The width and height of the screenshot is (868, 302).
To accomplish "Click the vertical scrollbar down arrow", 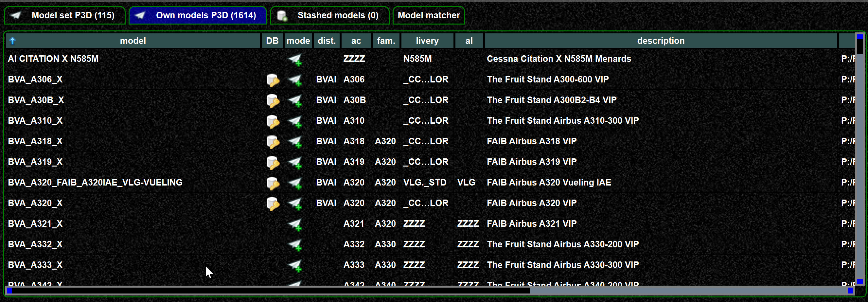I will 859,281.
